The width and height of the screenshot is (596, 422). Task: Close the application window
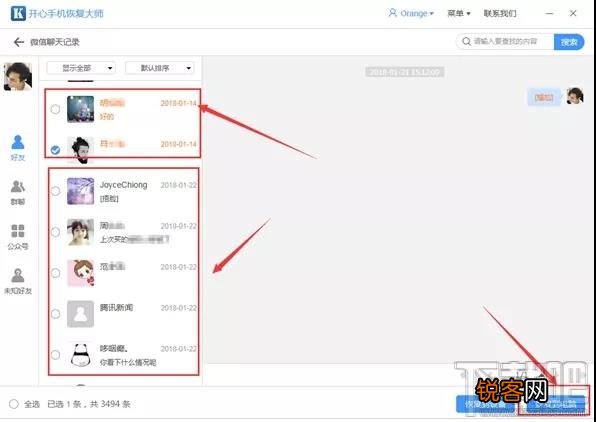coord(573,13)
